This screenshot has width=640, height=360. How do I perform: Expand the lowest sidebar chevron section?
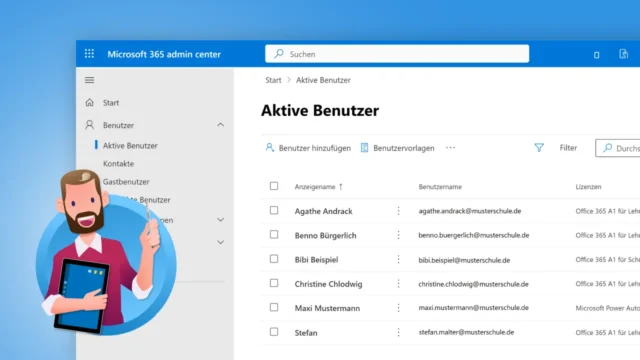220,242
